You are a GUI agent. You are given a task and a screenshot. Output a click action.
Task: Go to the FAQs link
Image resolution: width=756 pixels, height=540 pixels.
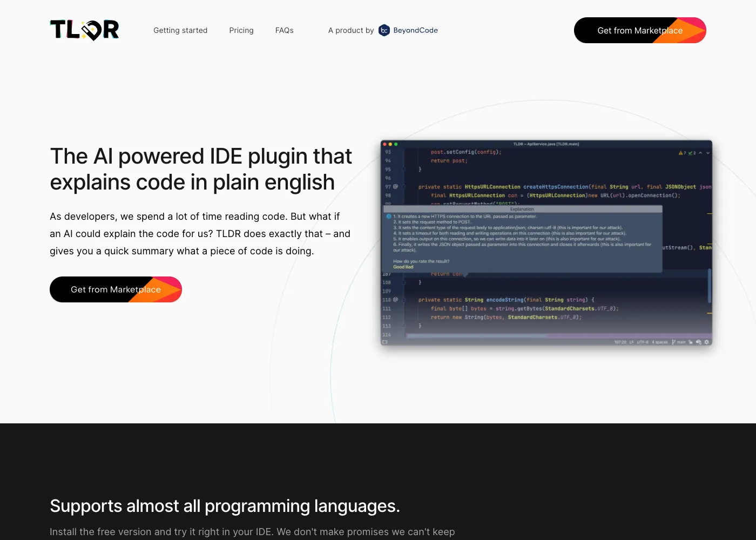tap(285, 30)
